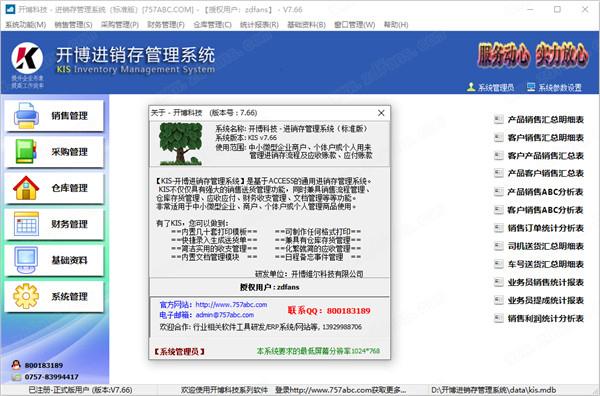600x396 pixels.
Task: Click the admin@757abc.com email link
Action: (x=225, y=315)
